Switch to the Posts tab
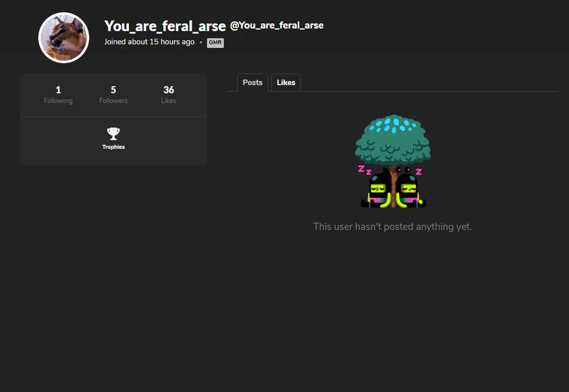 [252, 82]
